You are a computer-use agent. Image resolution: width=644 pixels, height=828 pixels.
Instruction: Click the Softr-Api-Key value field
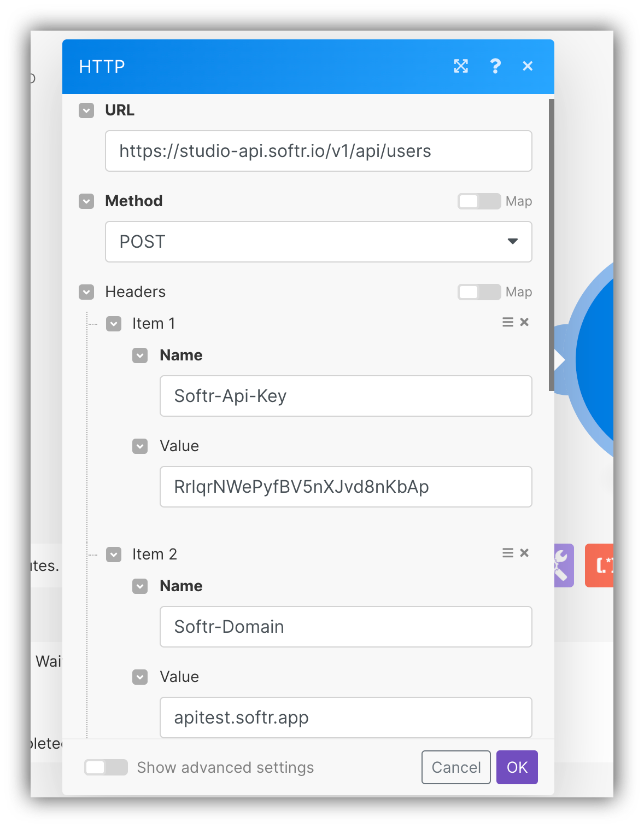click(346, 487)
